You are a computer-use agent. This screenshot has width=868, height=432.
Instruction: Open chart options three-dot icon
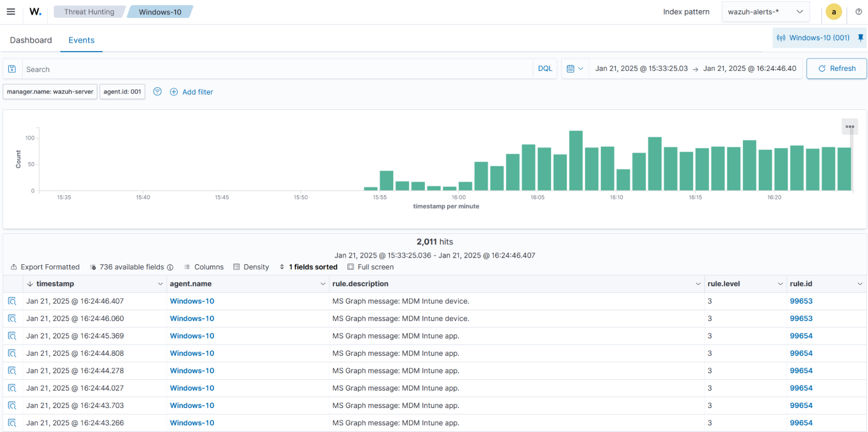coord(849,127)
